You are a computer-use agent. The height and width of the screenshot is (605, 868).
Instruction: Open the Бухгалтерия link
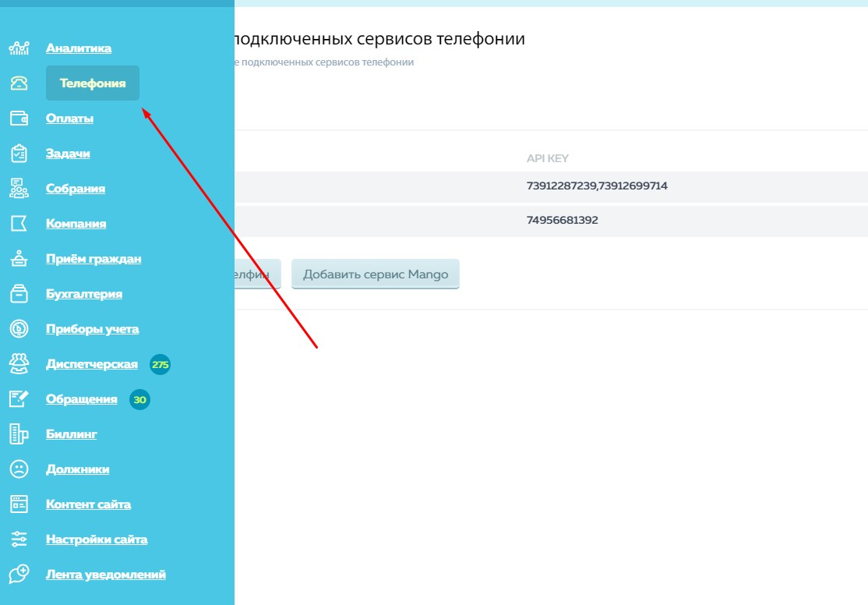coord(84,294)
